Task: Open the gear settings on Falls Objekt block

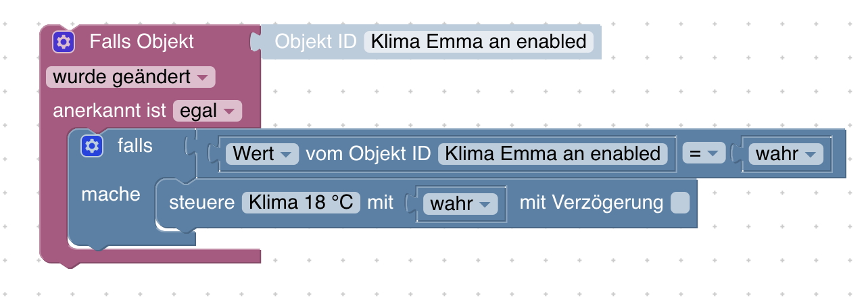Action: coord(64,43)
